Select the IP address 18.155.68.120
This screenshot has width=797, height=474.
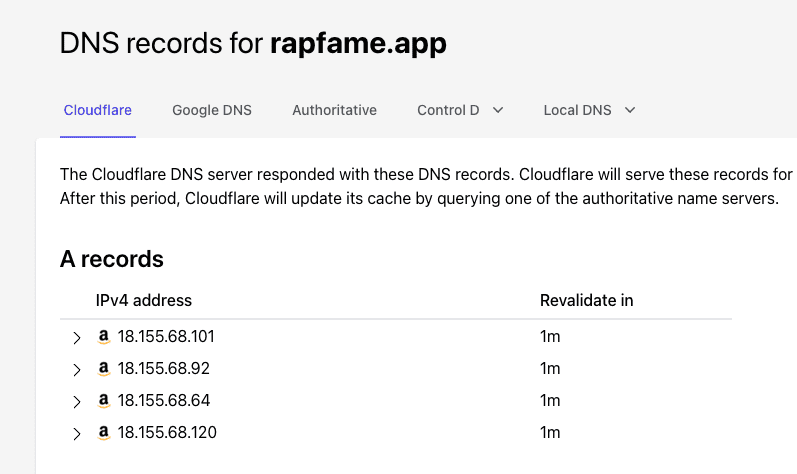coord(167,433)
